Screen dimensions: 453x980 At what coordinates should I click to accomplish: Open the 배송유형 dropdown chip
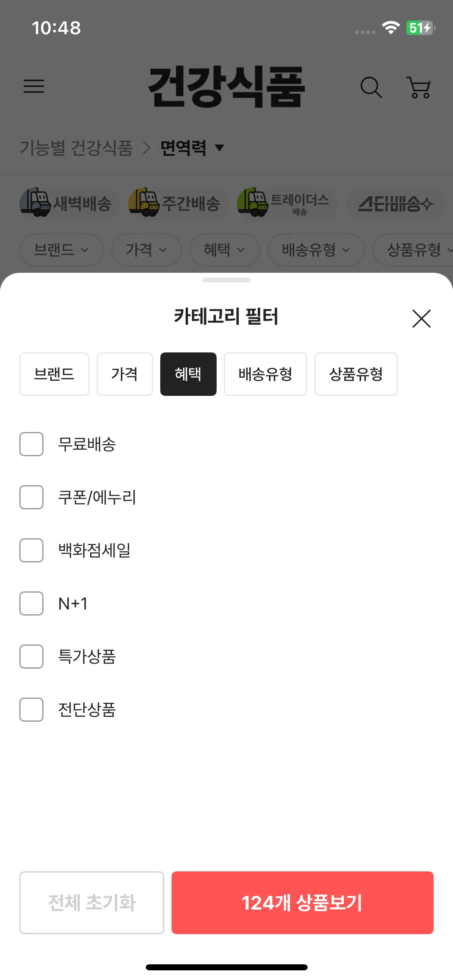click(x=316, y=250)
